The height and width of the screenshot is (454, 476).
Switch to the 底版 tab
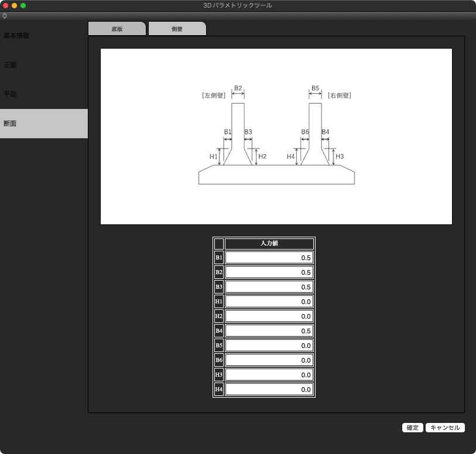tap(117, 29)
